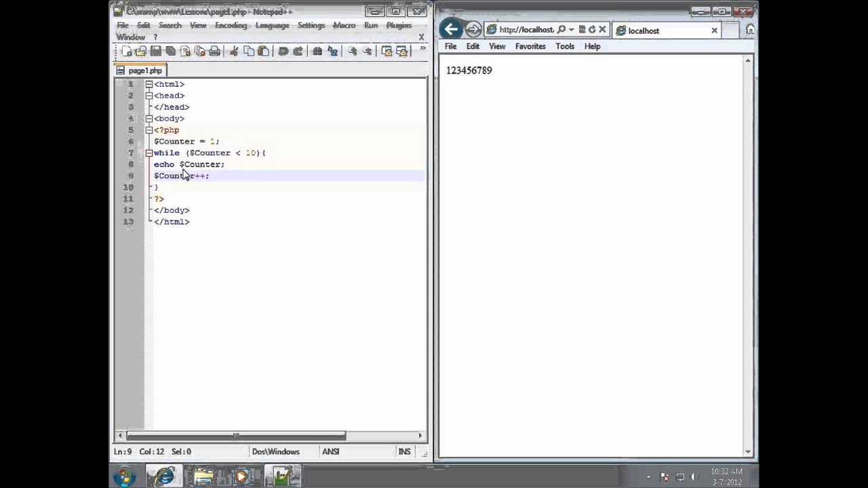Click the browser vertical scrollbar down arrow

(748, 451)
